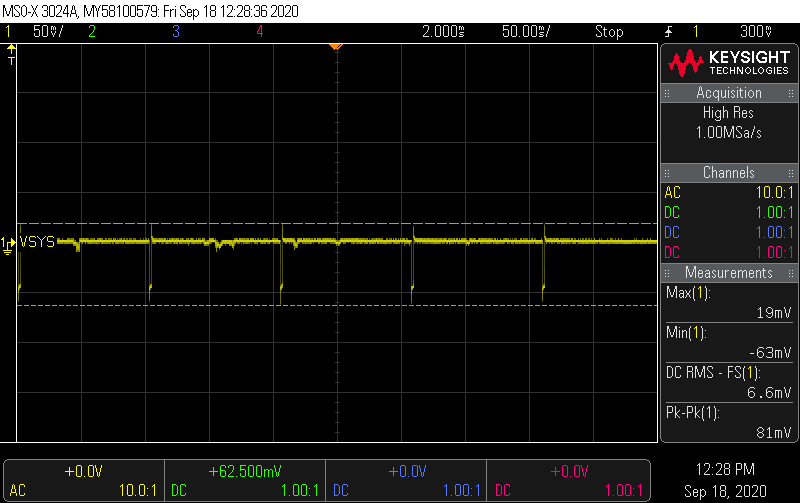
Task: Click the Pk-Pk(1) 81mV measurement
Action: point(729,422)
